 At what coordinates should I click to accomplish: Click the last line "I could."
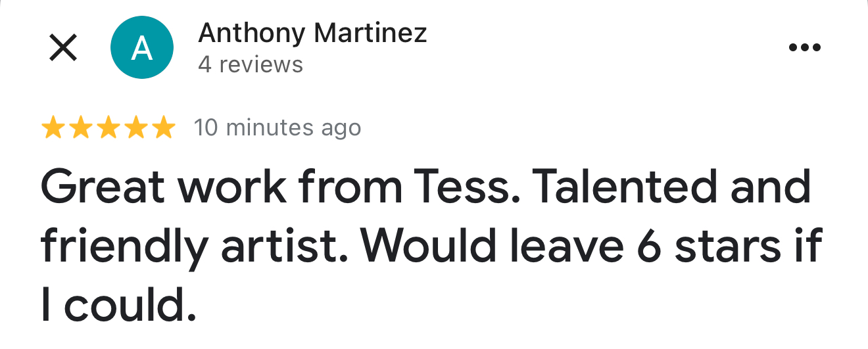click(118, 304)
